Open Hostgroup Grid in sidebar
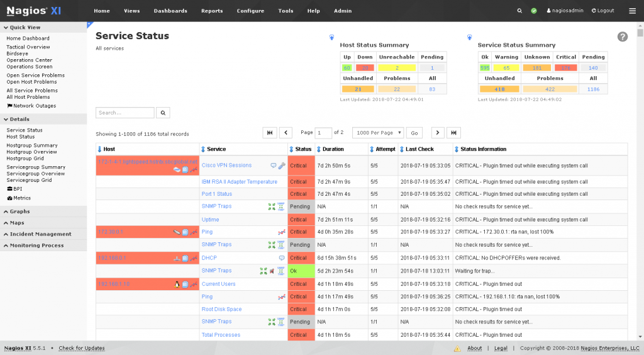This screenshot has width=644, height=355. point(25,158)
